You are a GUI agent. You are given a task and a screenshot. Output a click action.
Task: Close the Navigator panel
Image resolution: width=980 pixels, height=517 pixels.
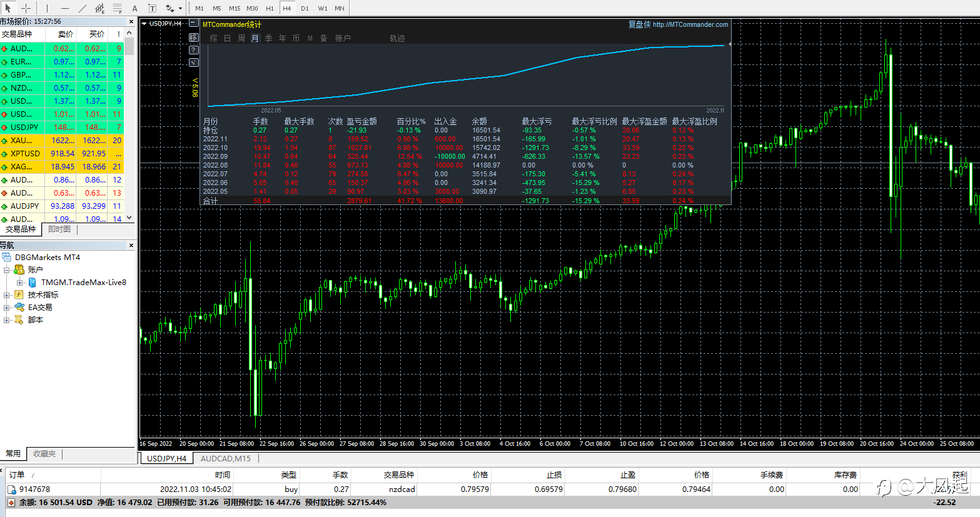(x=131, y=245)
